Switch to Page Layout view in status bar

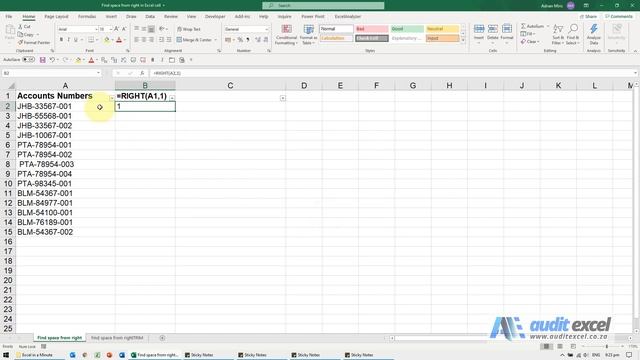(x=560, y=347)
